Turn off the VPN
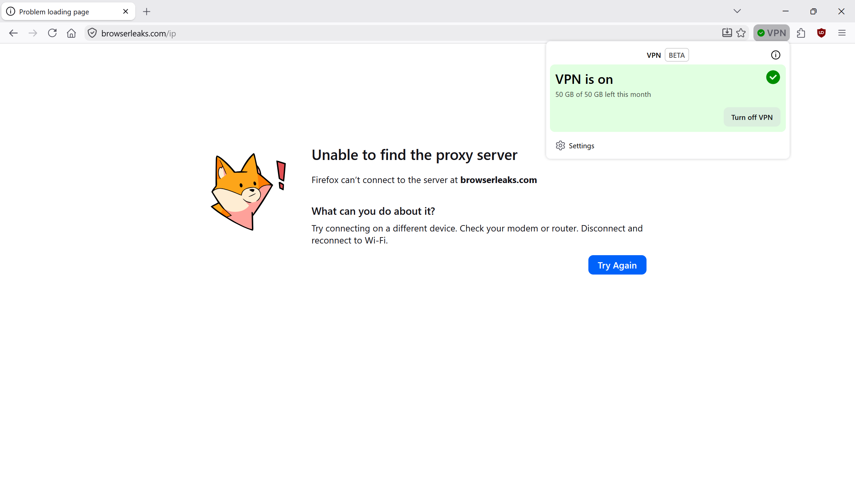The height and width of the screenshot is (504, 855). click(752, 117)
